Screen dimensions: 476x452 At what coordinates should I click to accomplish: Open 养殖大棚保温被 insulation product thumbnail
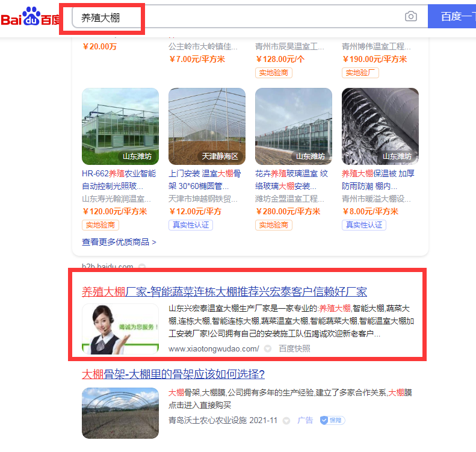[x=380, y=126]
